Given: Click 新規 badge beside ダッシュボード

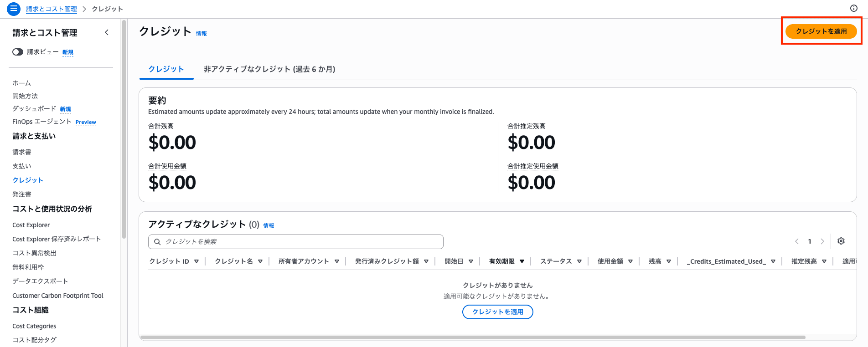Looking at the screenshot, I should [x=66, y=109].
